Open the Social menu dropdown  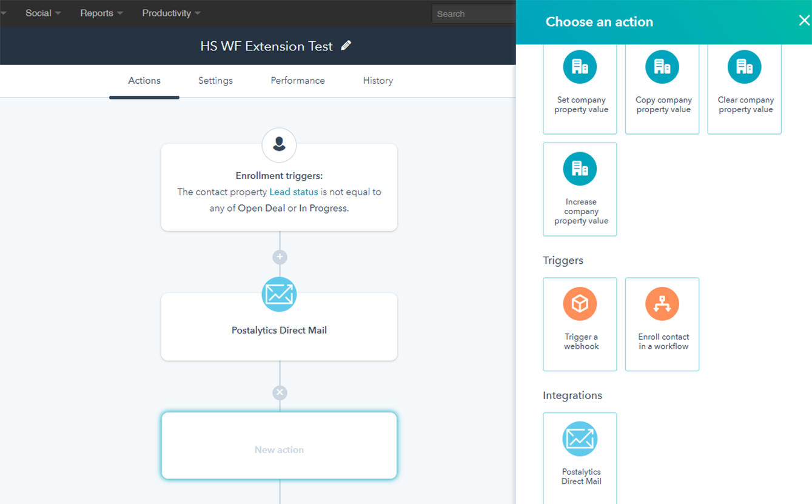click(38, 13)
